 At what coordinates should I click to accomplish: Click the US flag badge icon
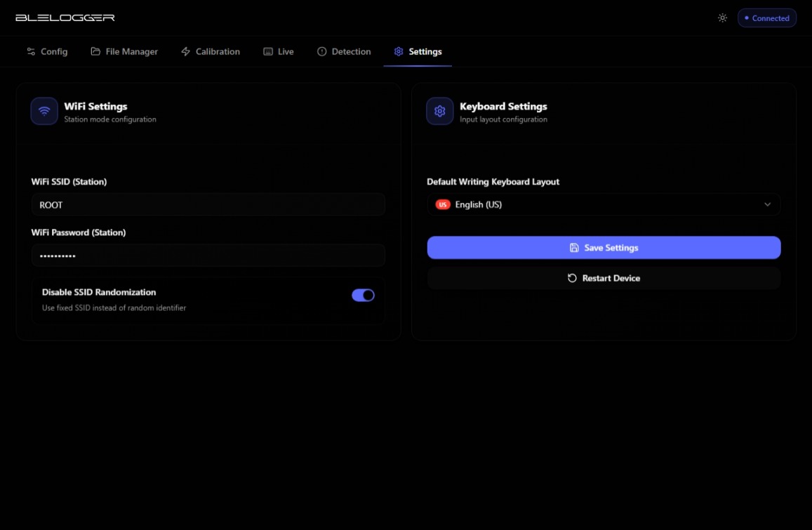[x=443, y=205]
